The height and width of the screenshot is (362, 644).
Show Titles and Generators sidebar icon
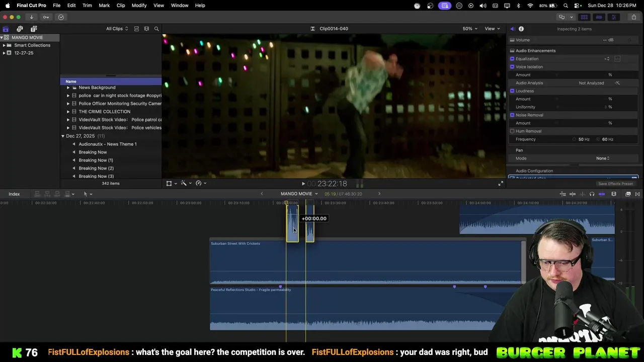[34, 29]
